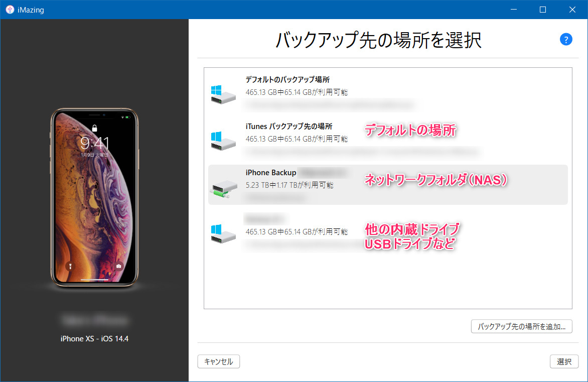588x382 pixels.
Task: Minimize the iMazing window
Action: coord(514,10)
